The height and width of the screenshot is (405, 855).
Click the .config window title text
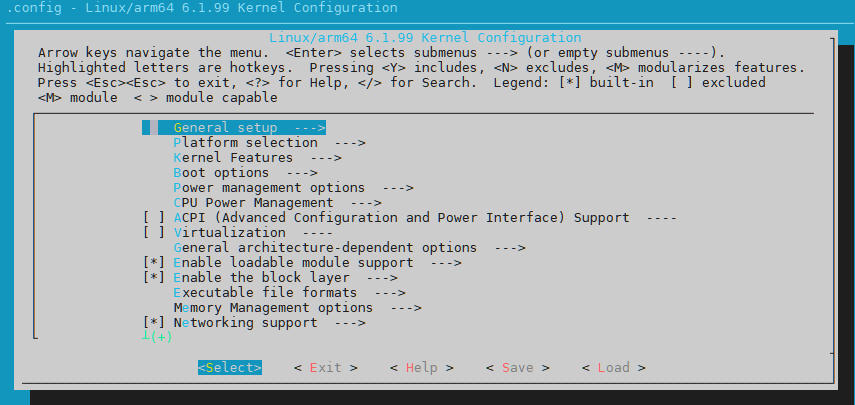click(202, 8)
